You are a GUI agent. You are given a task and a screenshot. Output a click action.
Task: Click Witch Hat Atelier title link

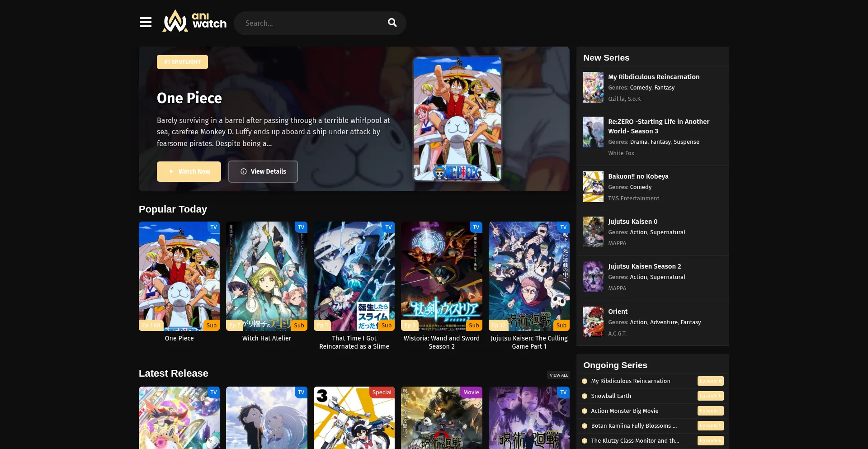pos(267,338)
